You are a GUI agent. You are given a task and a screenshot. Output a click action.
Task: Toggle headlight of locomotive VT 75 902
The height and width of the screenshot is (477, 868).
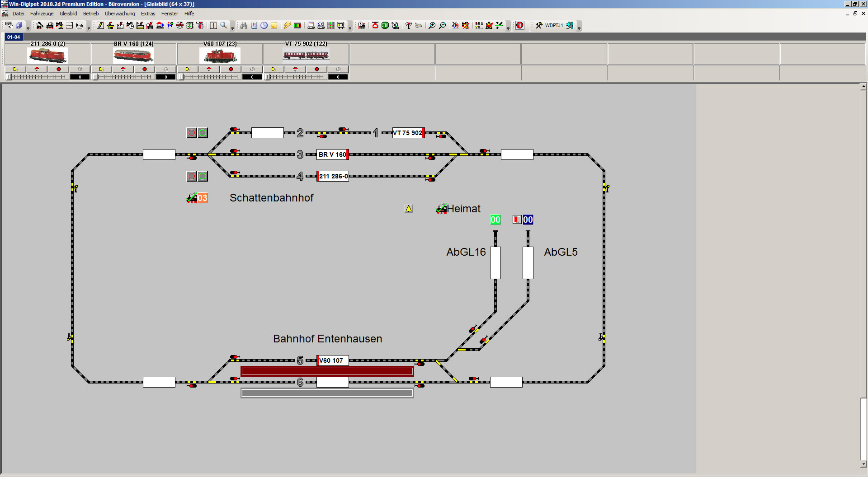click(274, 69)
